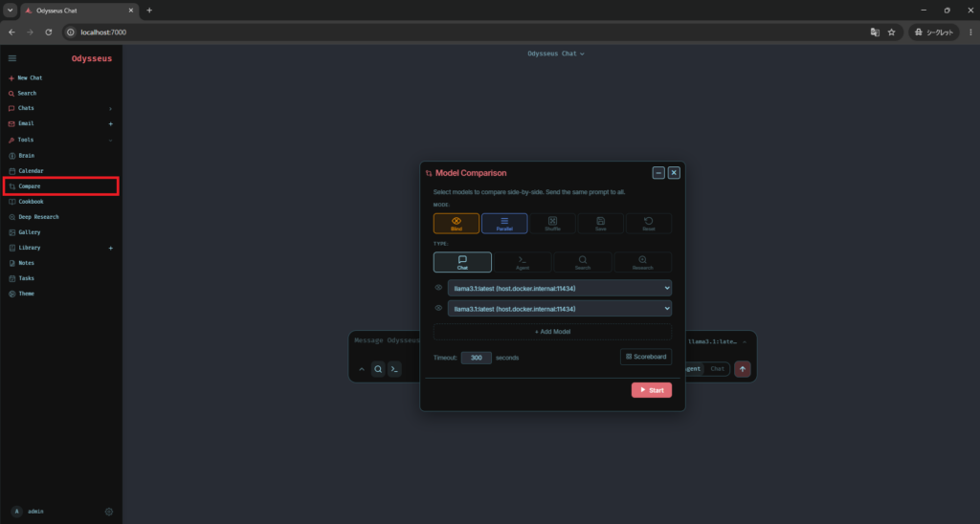
Task: Open llama3.1 model selector in message bar
Action: [717, 341]
